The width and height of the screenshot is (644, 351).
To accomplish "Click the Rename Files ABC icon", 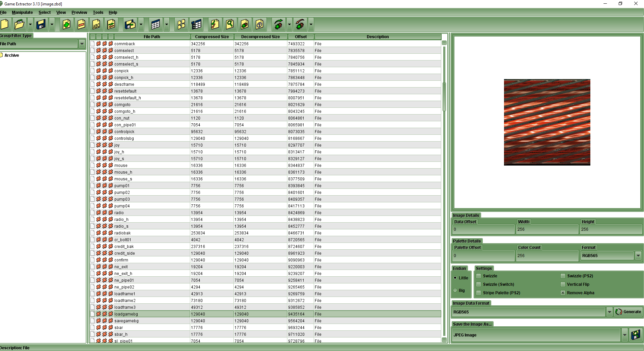I will click(x=96, y=24).
